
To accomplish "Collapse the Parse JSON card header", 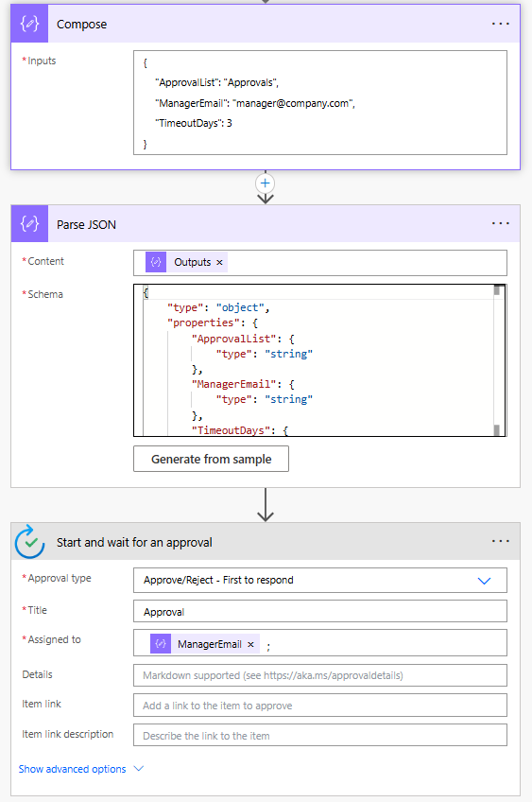I will pos(266,223).
